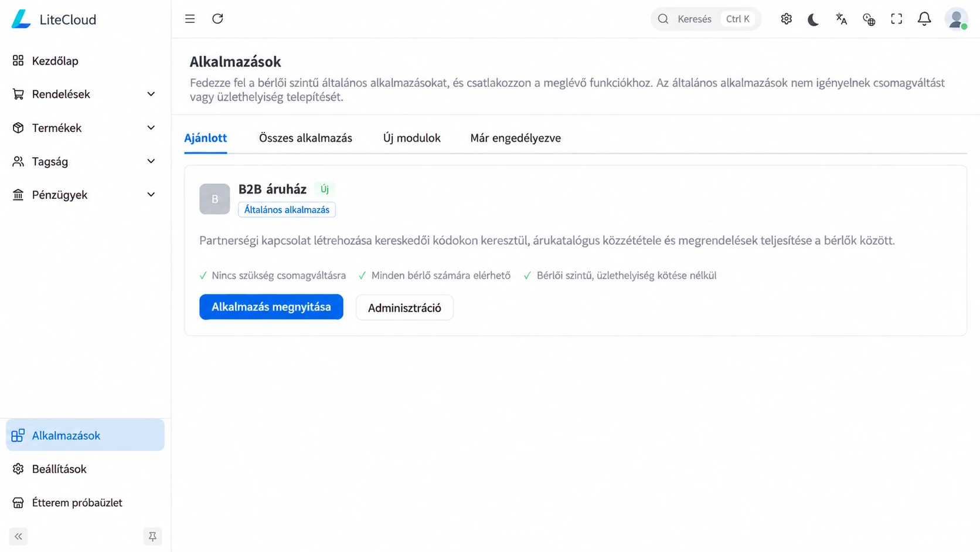Click the Ctrl K shortcut hint
Screen dimensions: 980x552
[738, 19]
